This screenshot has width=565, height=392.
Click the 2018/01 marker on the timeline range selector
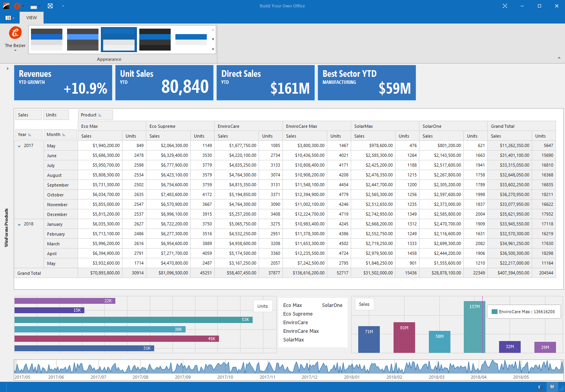pyautogui.click(x=352, y=377)
